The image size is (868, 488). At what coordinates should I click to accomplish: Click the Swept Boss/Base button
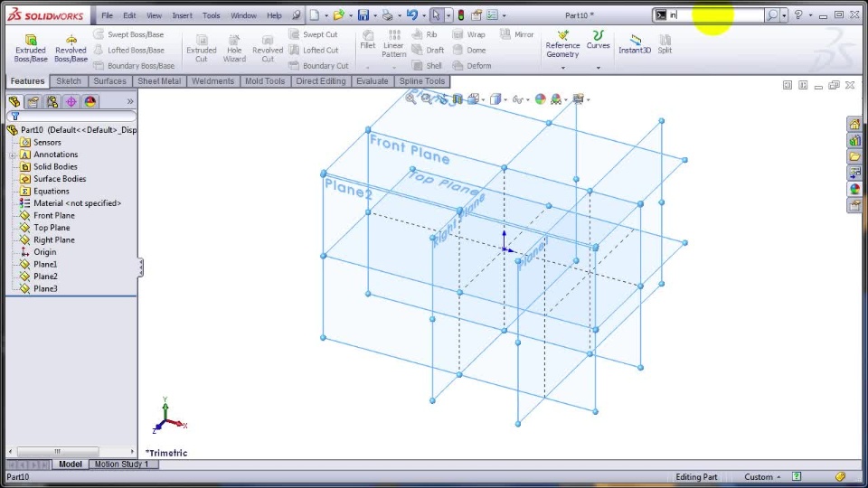[x=129, y=34]
